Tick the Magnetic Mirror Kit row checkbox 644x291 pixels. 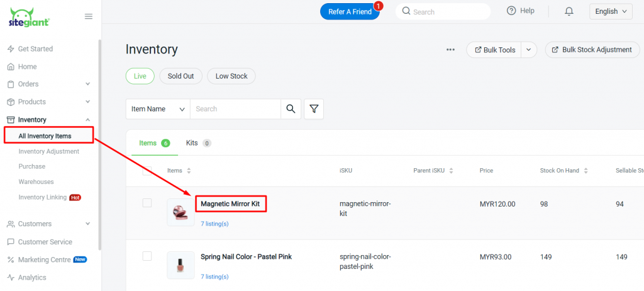(x=147, y=203)
